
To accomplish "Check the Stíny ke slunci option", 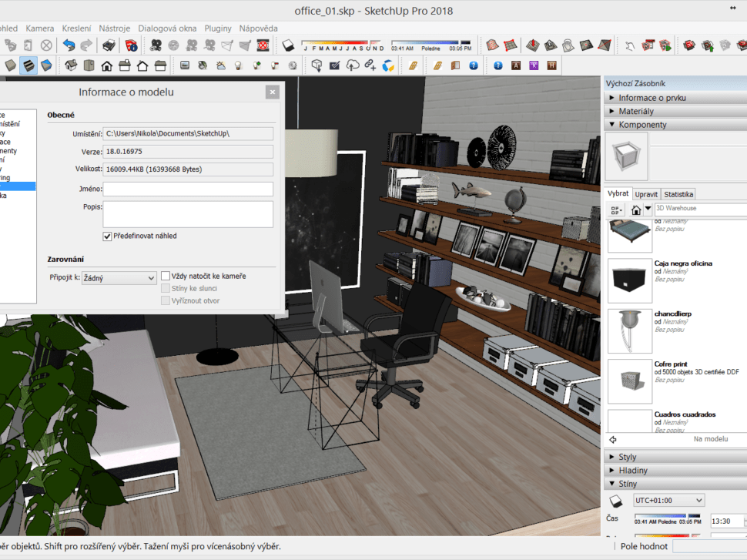I will (x=164, y=288).
